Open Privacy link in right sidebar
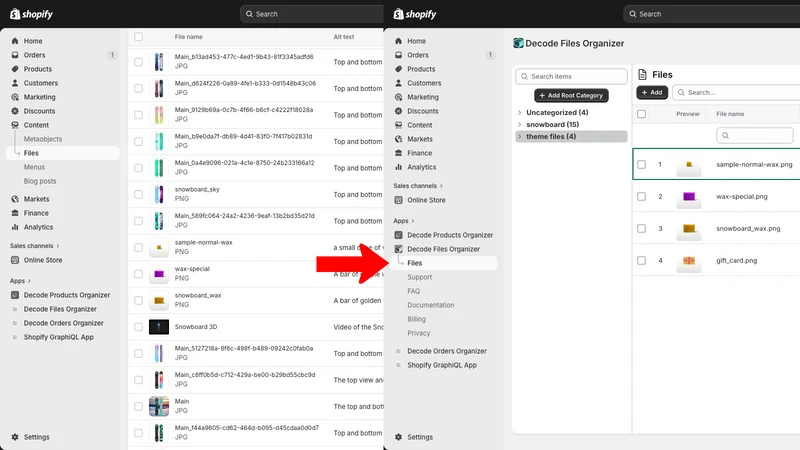Screen dimensions: 800x450 418,333
